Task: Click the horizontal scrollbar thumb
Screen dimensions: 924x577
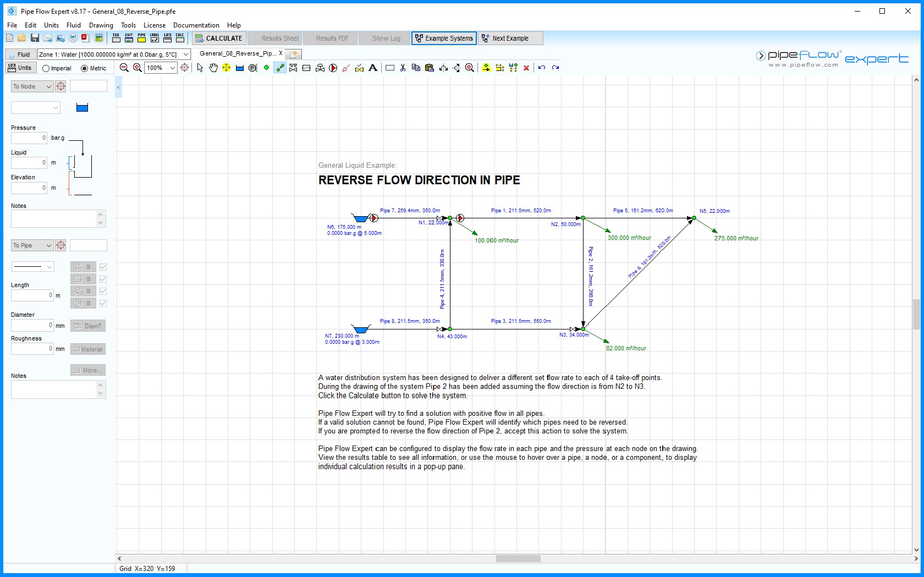Action: [x=518, y=558]
